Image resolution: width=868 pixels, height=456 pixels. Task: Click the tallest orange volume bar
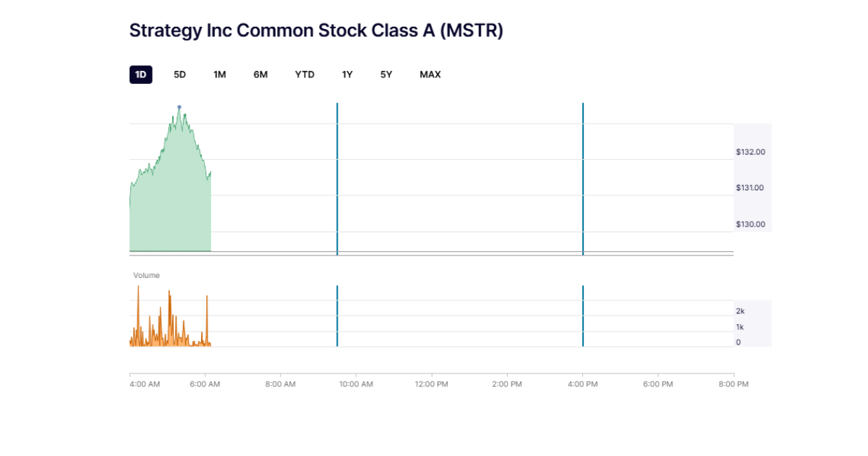click(x=138, y=311)
